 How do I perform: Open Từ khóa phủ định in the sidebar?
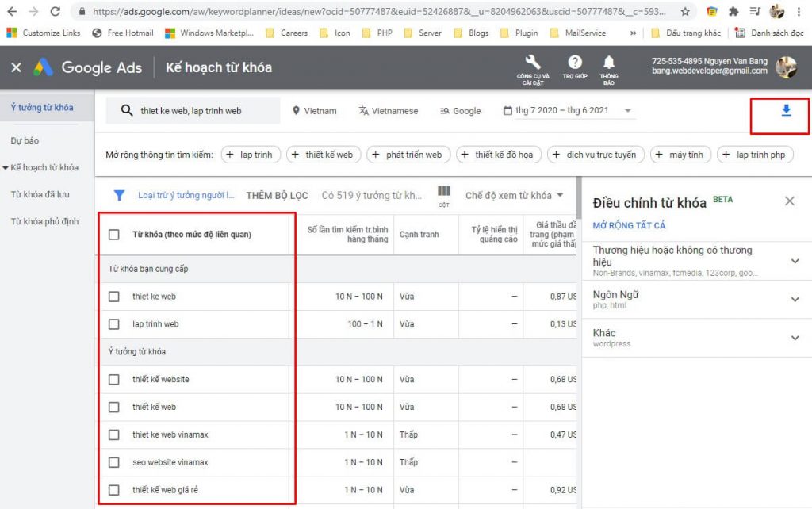(x=44, y=221)
